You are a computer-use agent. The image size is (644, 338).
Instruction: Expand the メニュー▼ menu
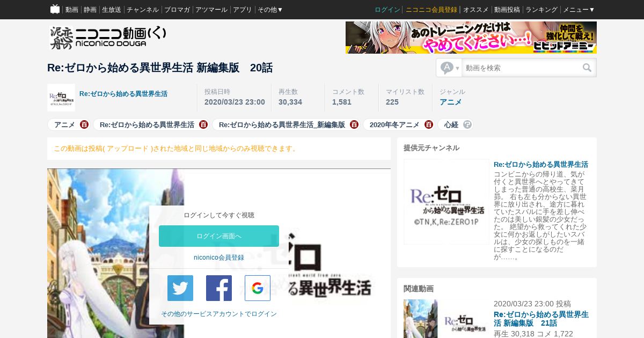pyautogui.click(x=579, y=10)
